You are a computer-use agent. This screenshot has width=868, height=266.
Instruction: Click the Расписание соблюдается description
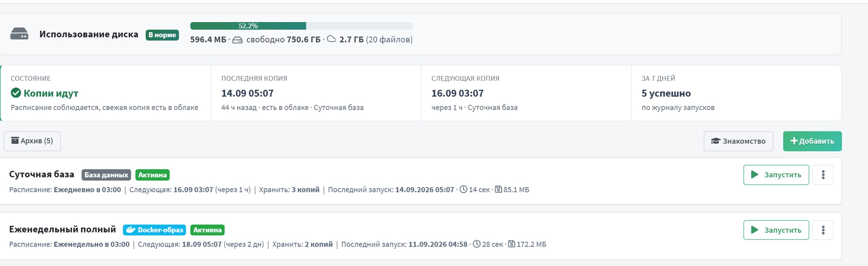105,108
